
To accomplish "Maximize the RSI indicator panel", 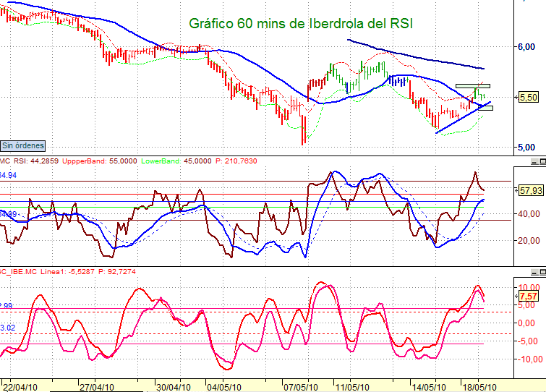I will 542,161.
